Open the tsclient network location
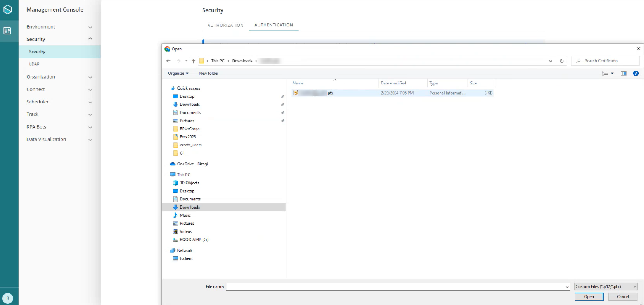 point(186,259)
